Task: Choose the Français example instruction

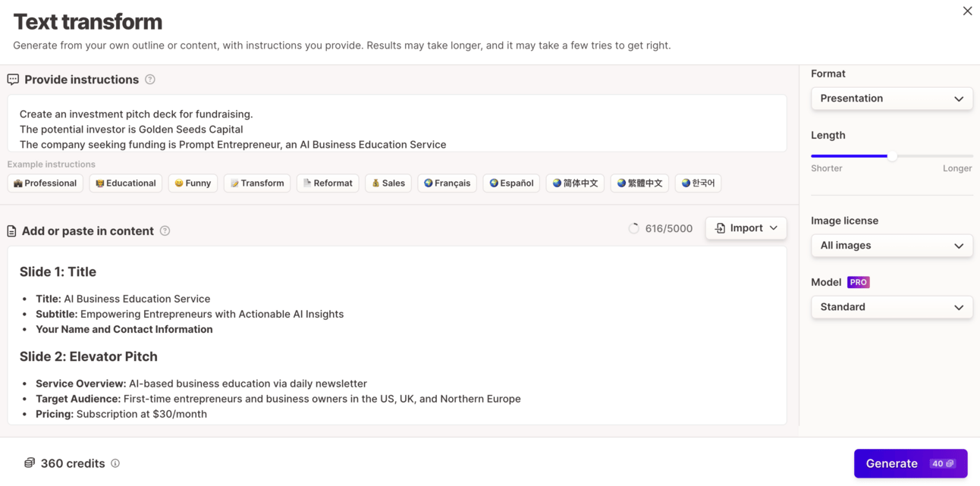Action: [x=447, y=183]
